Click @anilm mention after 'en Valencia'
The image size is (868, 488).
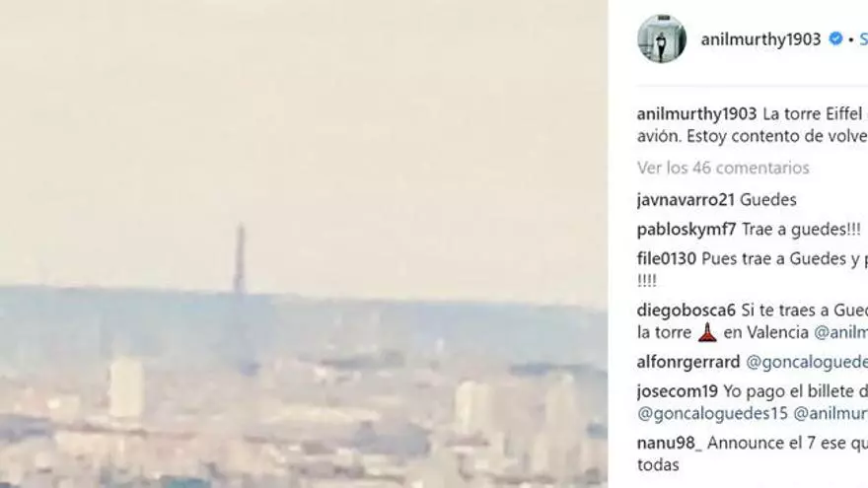point(840,332)
